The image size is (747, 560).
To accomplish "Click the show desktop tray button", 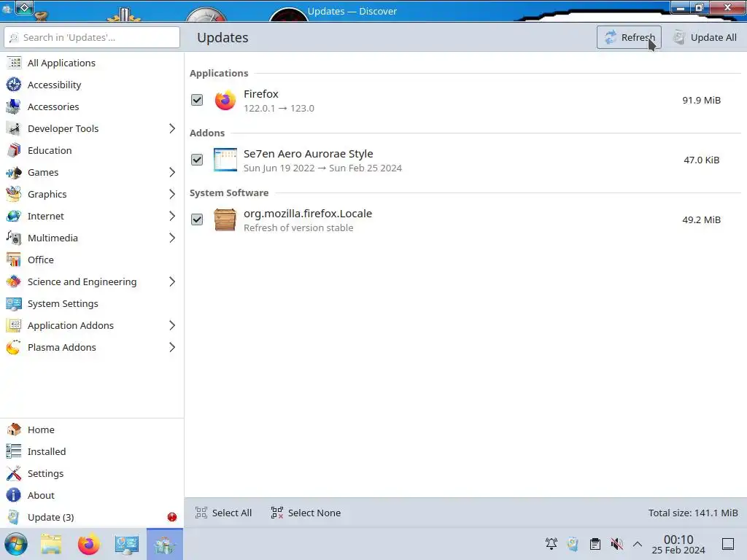I will [728, 544].
